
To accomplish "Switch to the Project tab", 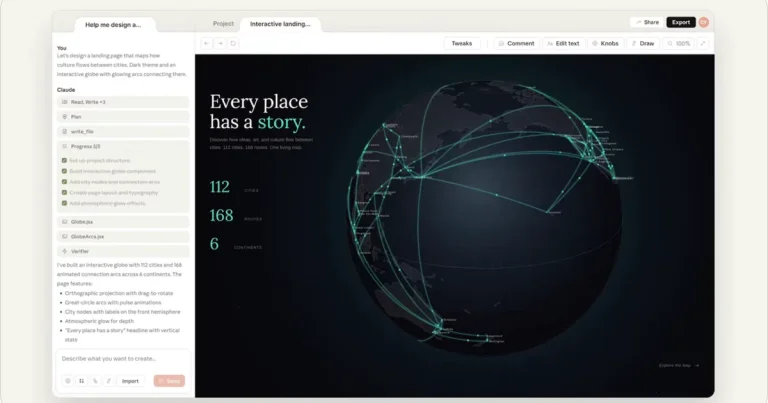I will [223, 24].
